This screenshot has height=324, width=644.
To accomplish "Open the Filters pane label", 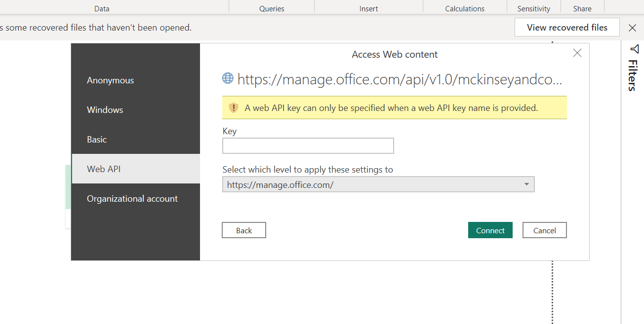I will [632, 75].
